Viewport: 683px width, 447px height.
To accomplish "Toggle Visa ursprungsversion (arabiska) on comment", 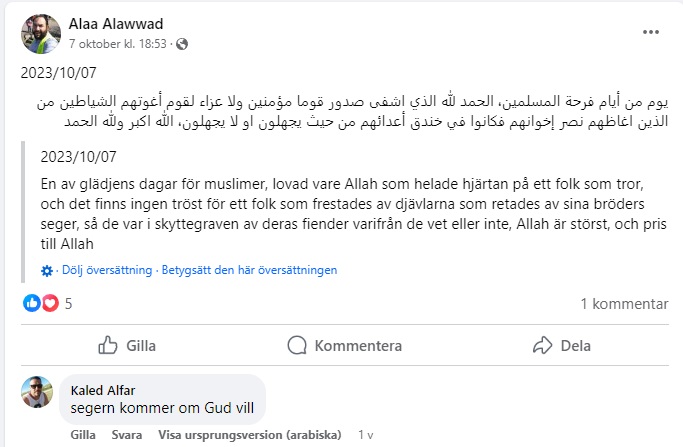I will pos(250,435).
